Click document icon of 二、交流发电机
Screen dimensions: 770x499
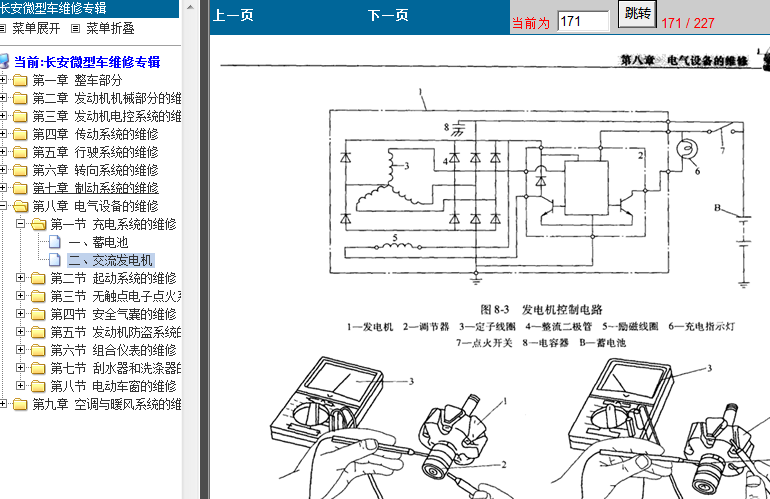[55, 260]
